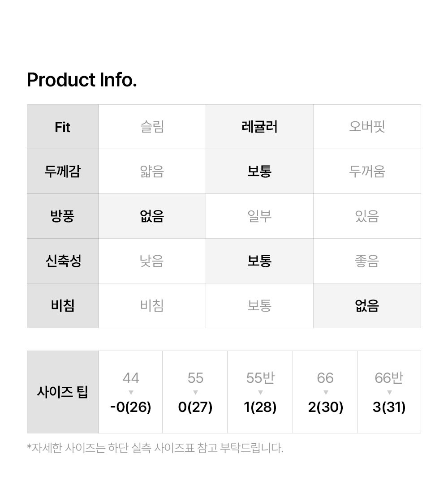Viewport: 448px width, 497px height.
Task: Click the detailed size chart note text
Action: 155,448
